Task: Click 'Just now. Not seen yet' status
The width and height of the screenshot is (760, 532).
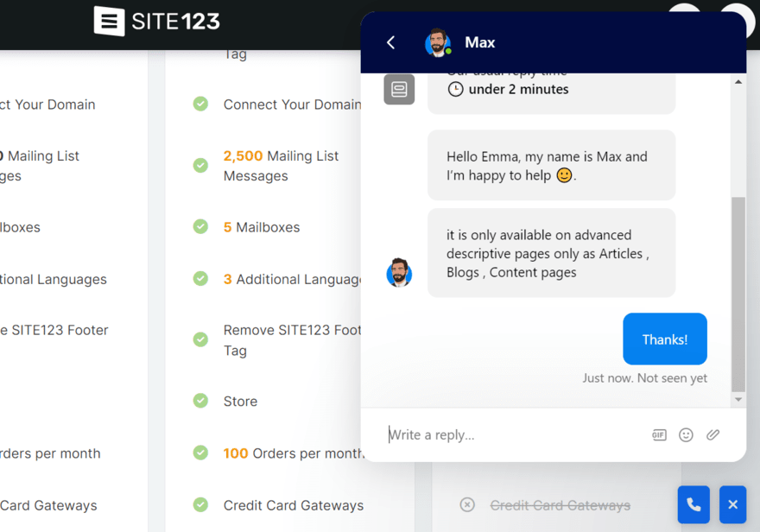Action: tap(644, 378)
